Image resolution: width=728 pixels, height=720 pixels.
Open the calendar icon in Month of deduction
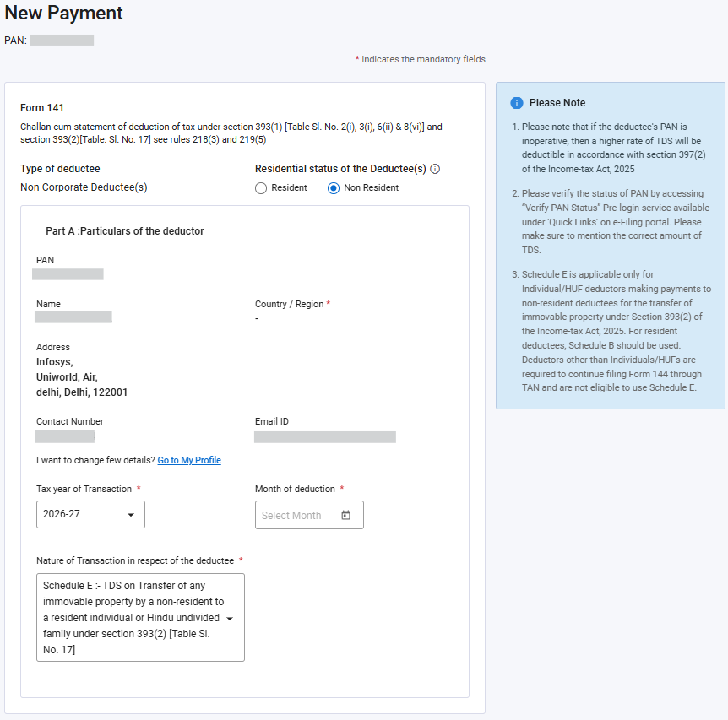coord(346,515)
